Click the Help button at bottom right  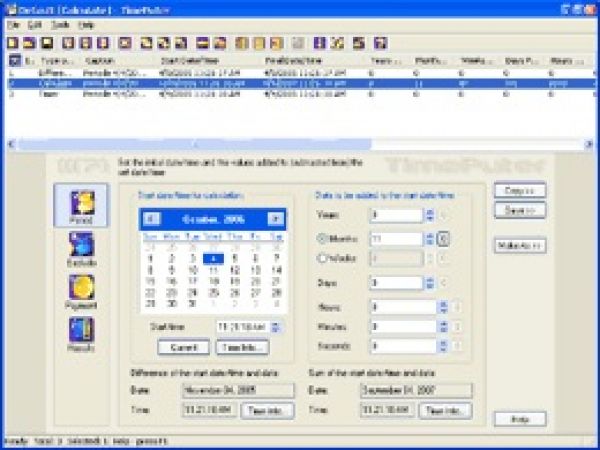pyautogui.click(x=520, y=419)
